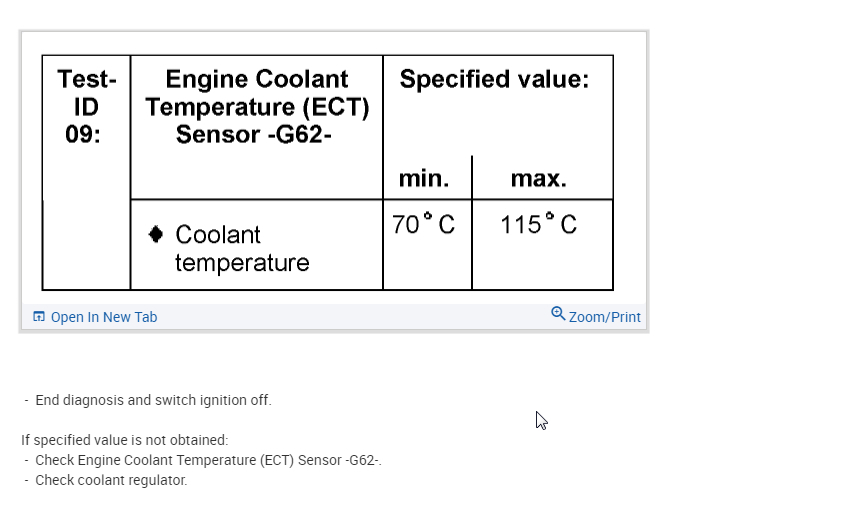
Task: Click the dash bullet before End diagnosis
Action: (x=27, y=400)
